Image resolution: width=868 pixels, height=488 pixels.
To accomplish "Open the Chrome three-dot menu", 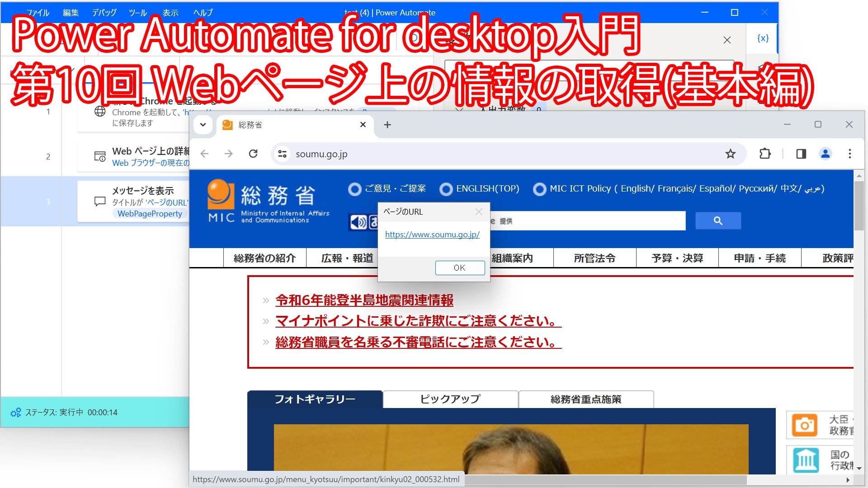I will pyautogui.click(x=850, y=154).
